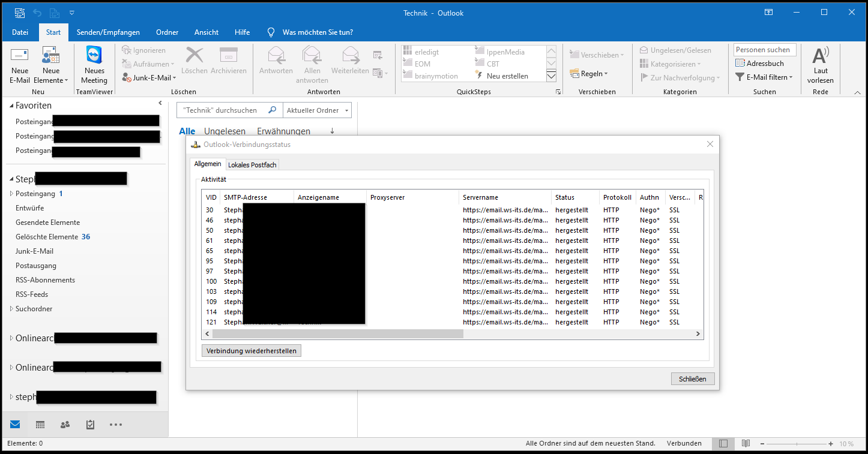The width and height of the screenshot is (868, 454).
Task: Open Quick Access Toolbar customize arrow
Action: (72, 13)
